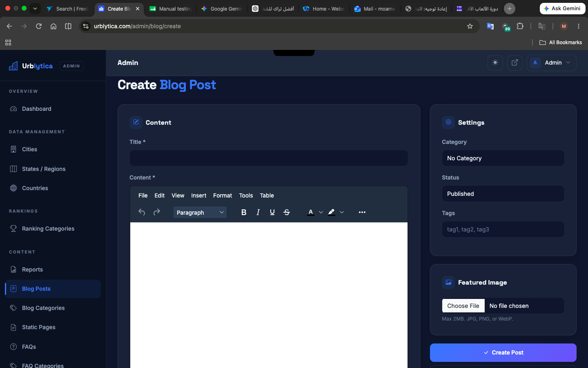Viewport: 588px width, 368px height.
Task: Open the editor View menu
Action: [x=178, y=195]
